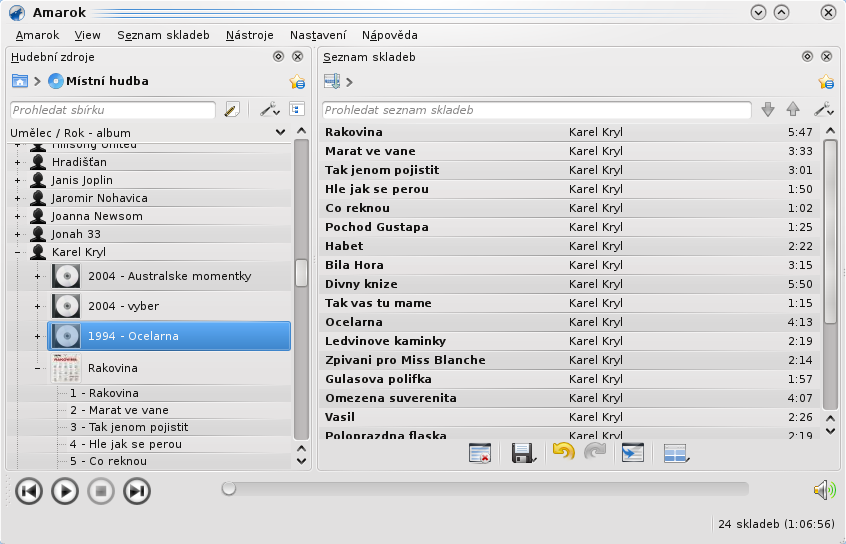The height and width of the screenshot is (544, 846).
Task: Click the track position slider handle
Action: click(x=229, y=488)
